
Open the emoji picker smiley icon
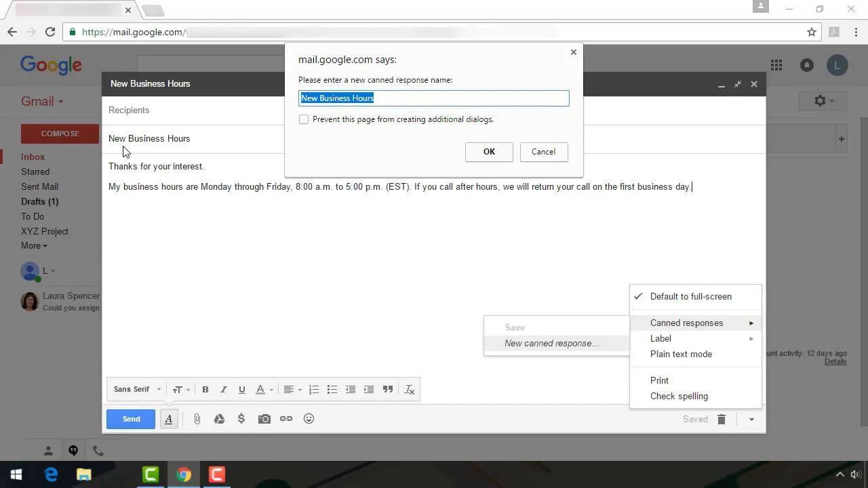[x=309, y=419]
